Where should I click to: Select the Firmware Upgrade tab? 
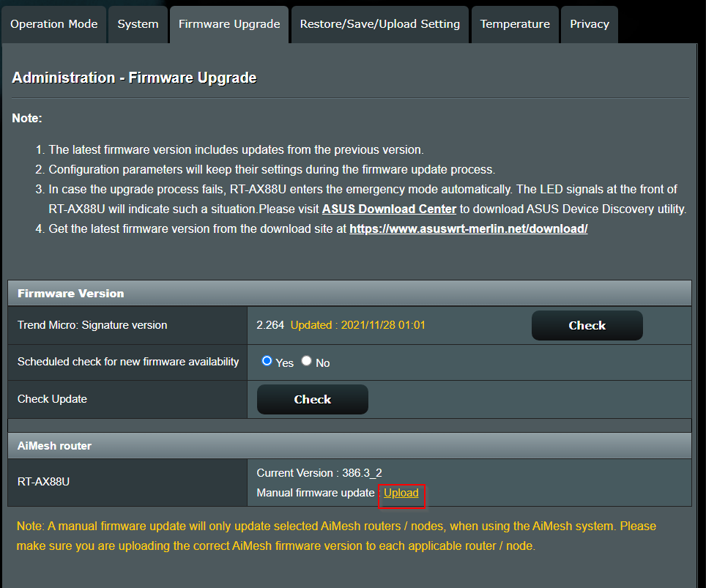tap(229, 24)
